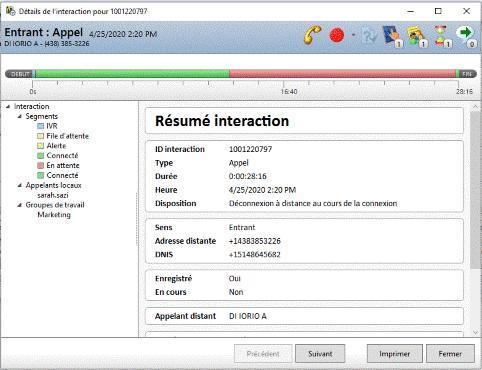Click the red En attente color square
The image size is (482, 370).
coord(40,165)
